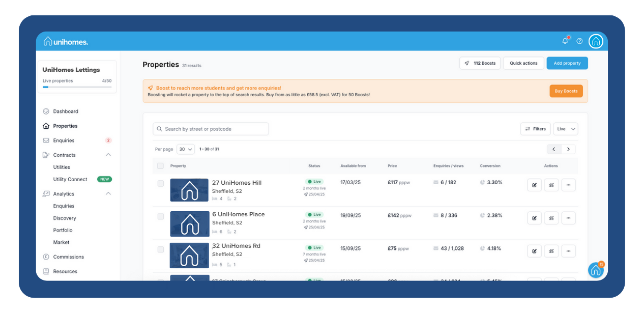Click the 6 UniHomes Place title
This screenshot has width=644, height=312.
[239, 214]
